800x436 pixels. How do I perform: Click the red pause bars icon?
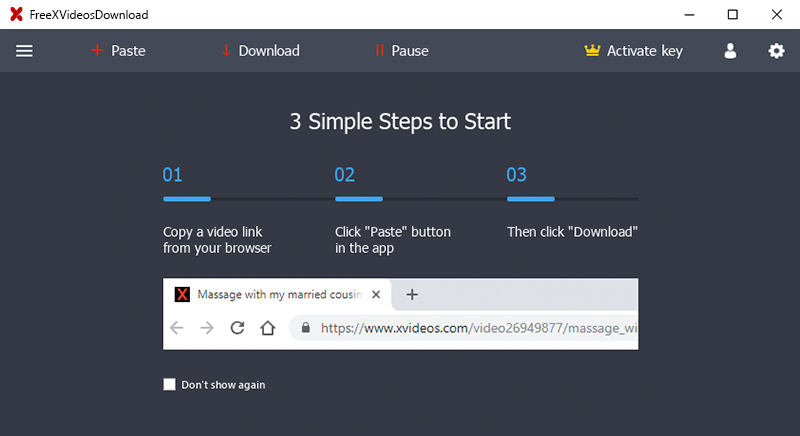(x=379, y=50)
